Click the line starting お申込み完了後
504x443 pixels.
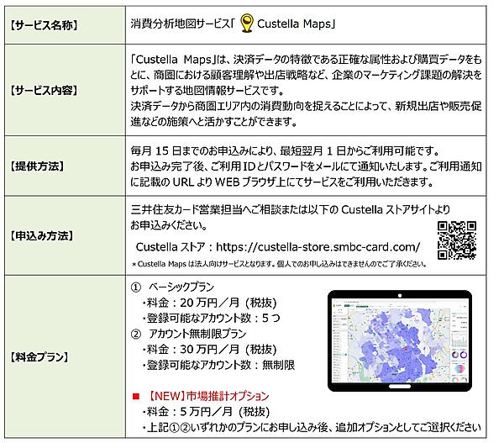click(306, 166)
